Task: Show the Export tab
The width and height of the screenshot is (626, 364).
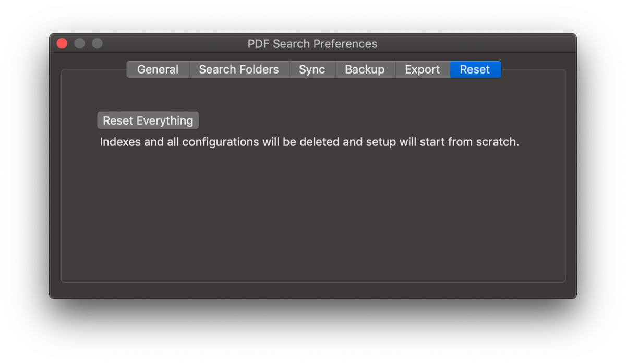Action: pos(423,69)
